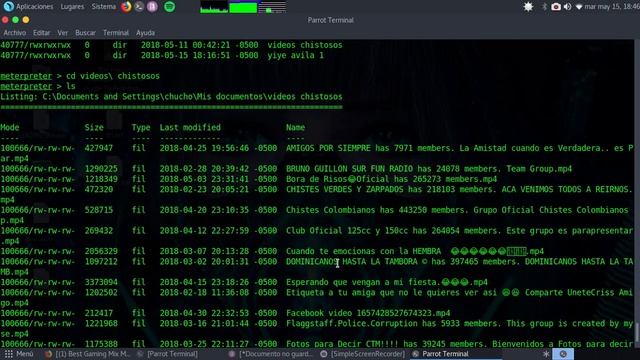Click the red close window button
Image resolution: width=640 pixels, height=360 pixels.
coord(5,20)
